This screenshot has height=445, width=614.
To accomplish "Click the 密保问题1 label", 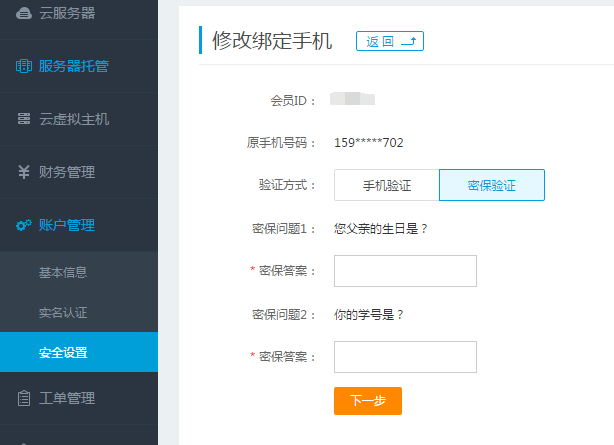I will point(284,228).
